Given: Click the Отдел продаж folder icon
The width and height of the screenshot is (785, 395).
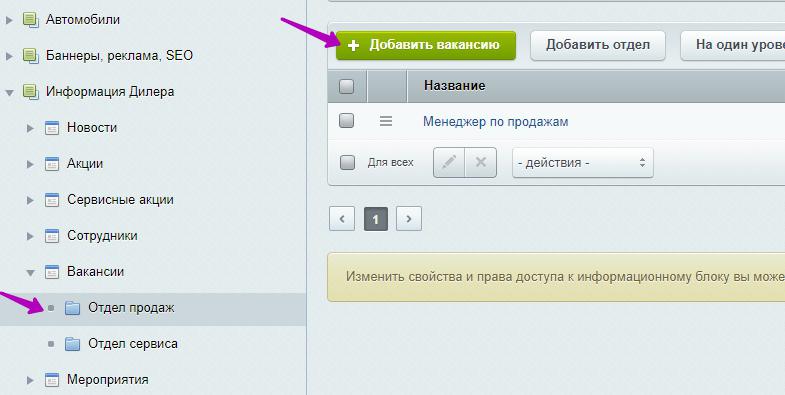Looking at the screenshot, I should [x=73, y=308].
